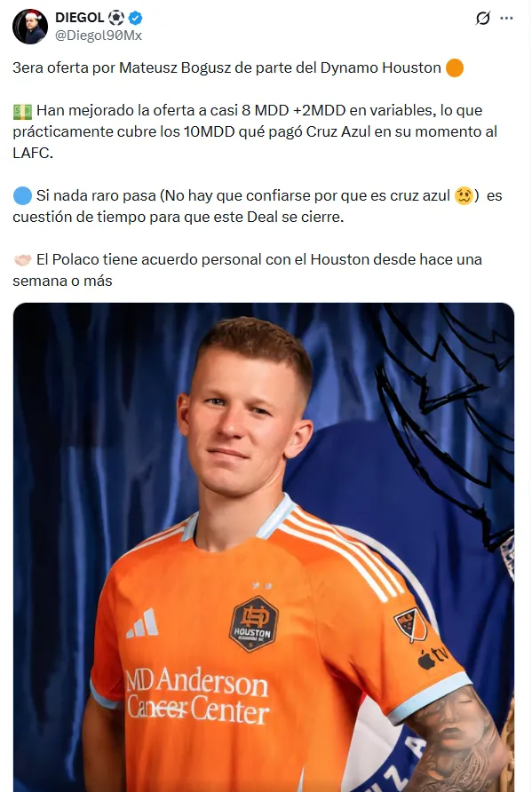
Task: Click the DIEGOL display name
Action: click(x=79, y=18)
